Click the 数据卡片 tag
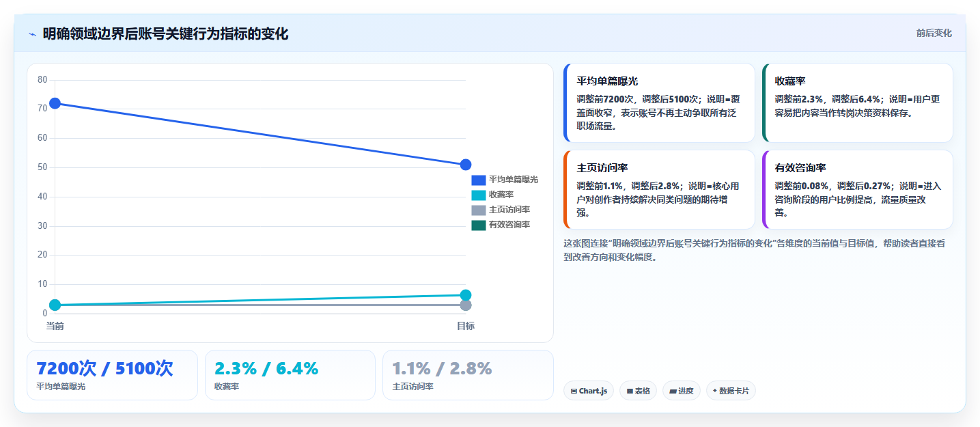Viewport: 980px width, 427px height. (x=731, y=391)
